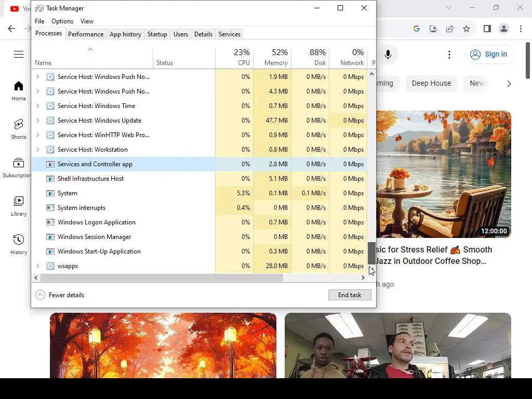Select the Deep House filter chip
Screen dimensions: 532x399
(431, 84)
